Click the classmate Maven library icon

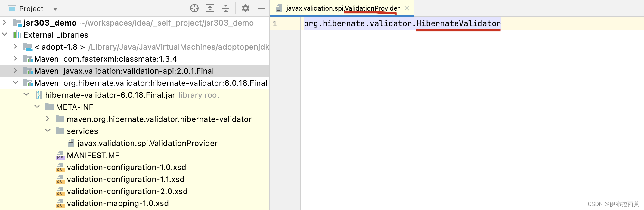tap(28, 59)
